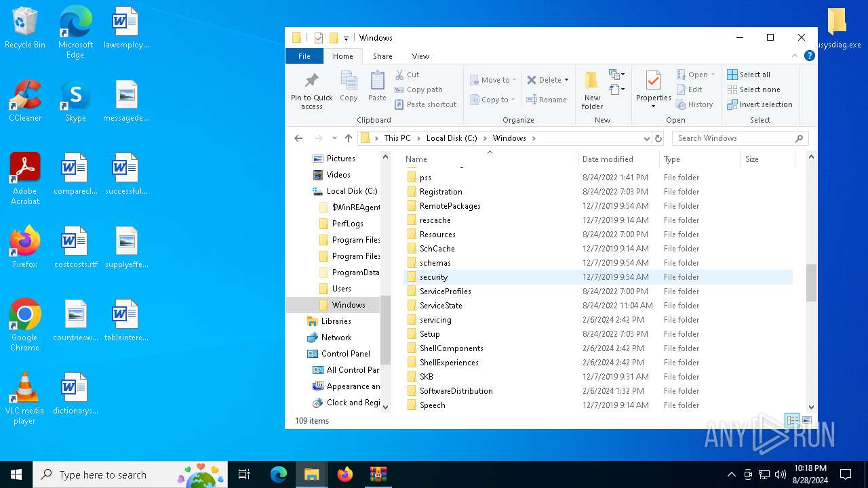Open Explorer Help question mark icon
This screenshot has width=868, height=488.
[809, 56]
